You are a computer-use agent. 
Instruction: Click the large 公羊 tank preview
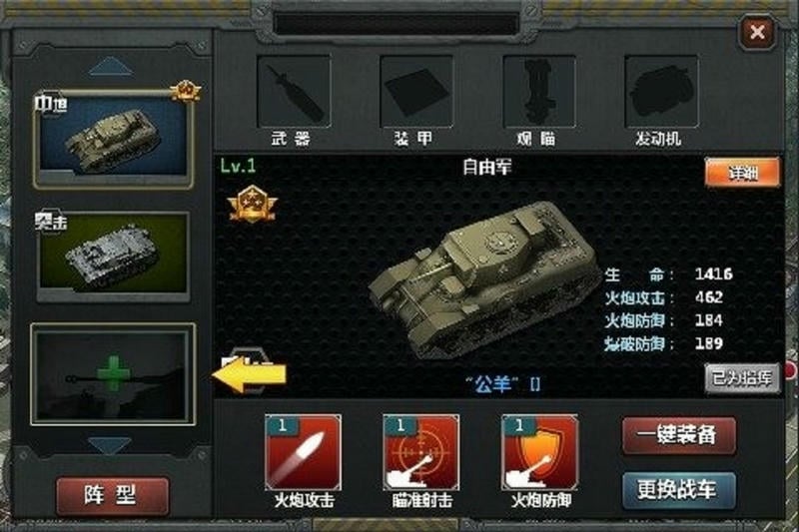[x=484, y=280]
